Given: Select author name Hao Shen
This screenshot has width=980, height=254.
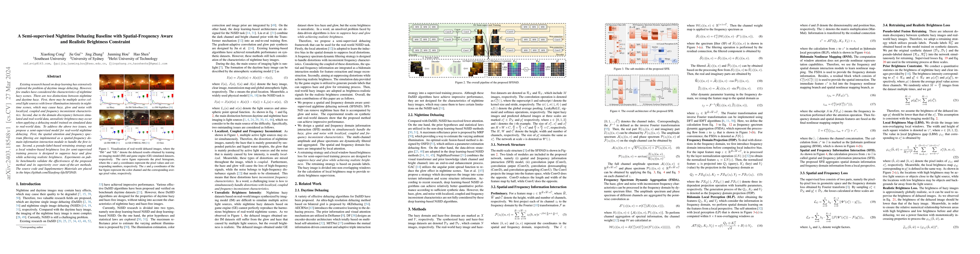Looking at the screenshot, I should click(141, 54).
